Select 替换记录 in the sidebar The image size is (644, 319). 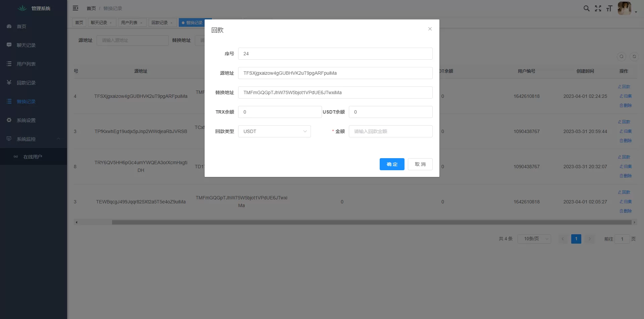(x=34, y=102)
